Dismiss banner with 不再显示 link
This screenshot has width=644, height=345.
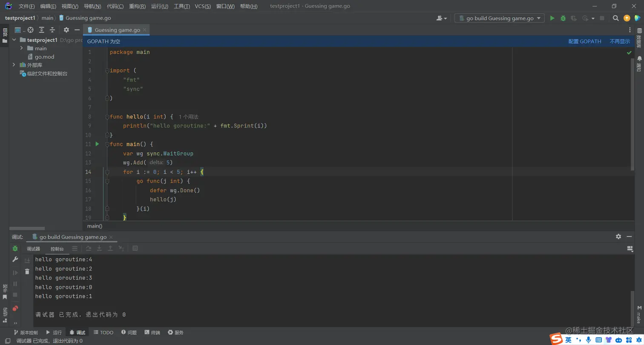[x=620, y=41]
